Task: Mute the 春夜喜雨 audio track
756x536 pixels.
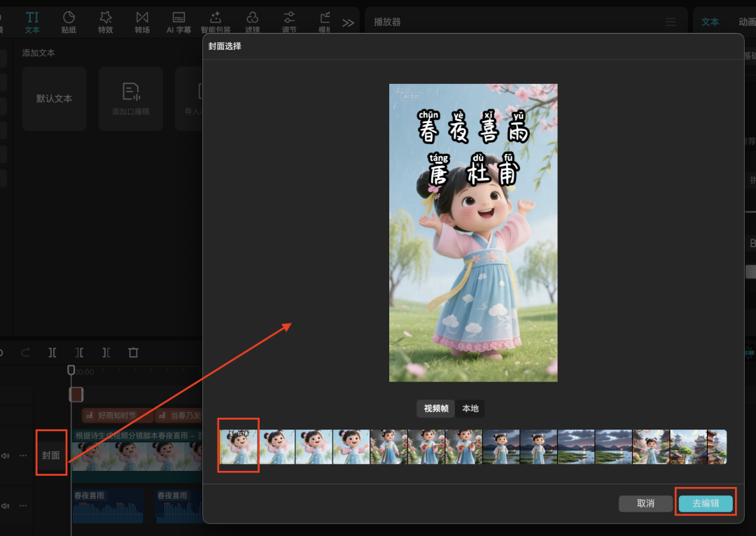Action: pyautogui.click(x=6, y=506)
